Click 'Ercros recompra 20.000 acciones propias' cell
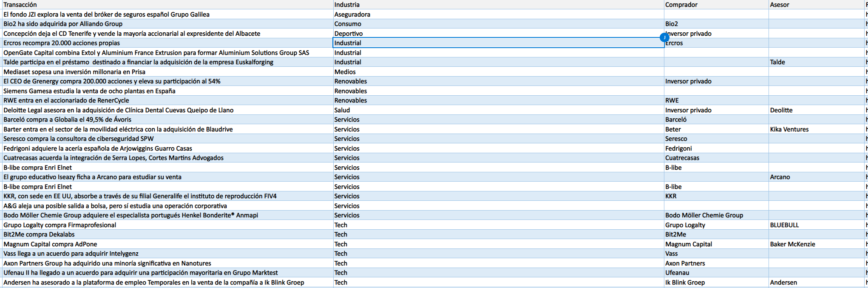This screenshot has height=288, width=868. point(167,43)
